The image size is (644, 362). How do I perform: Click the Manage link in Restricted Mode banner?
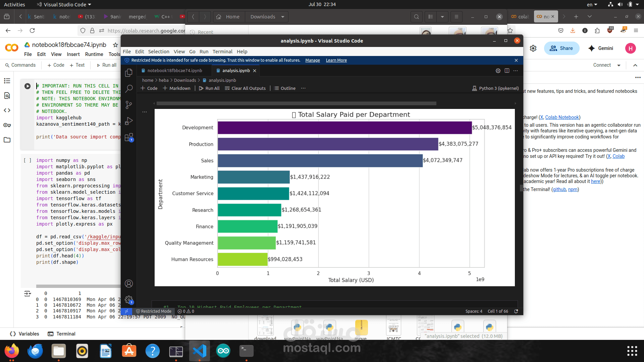tap(312, 60)
